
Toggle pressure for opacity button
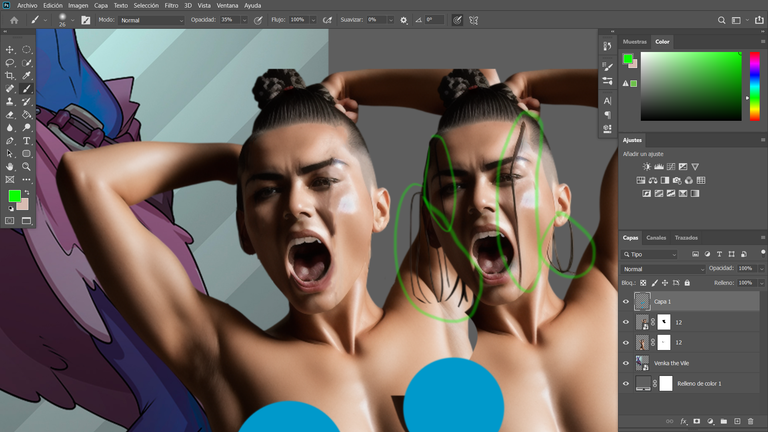tap(258, 20)
